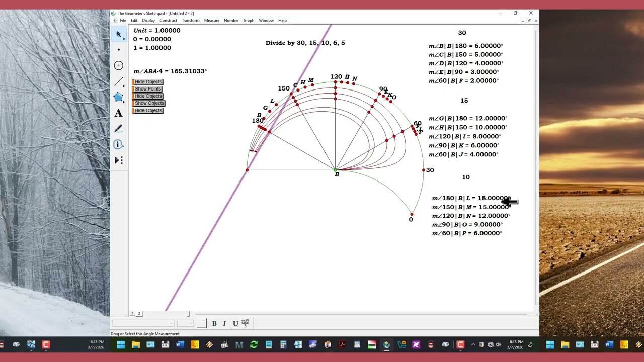Select the green center point B

click(x=336, y=170)
